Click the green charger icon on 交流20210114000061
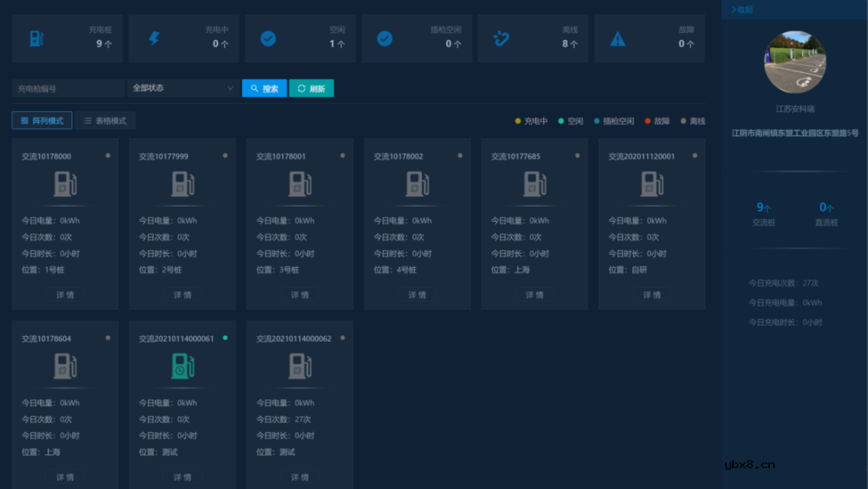 pos(182,366)
